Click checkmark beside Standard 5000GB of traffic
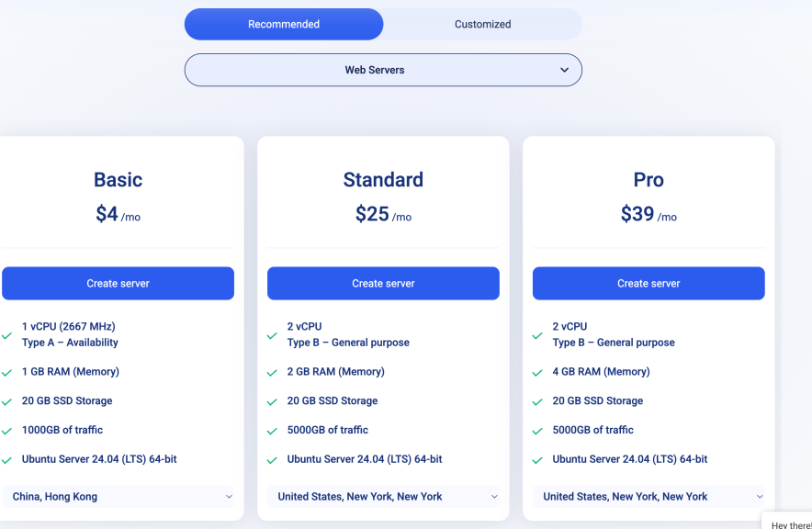Screen dimensions: 812x529 272,431
